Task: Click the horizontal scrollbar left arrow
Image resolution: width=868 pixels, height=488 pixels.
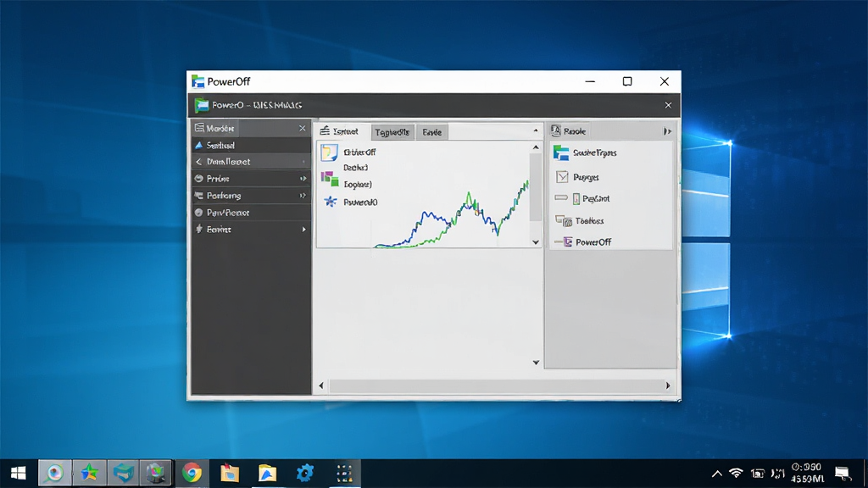Action: pos(321,385)
